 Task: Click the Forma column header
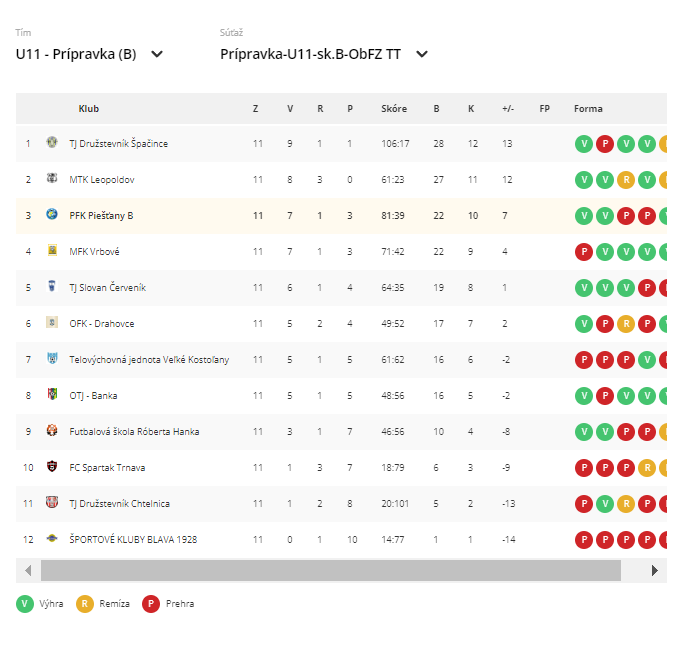(x=588, y=109)
